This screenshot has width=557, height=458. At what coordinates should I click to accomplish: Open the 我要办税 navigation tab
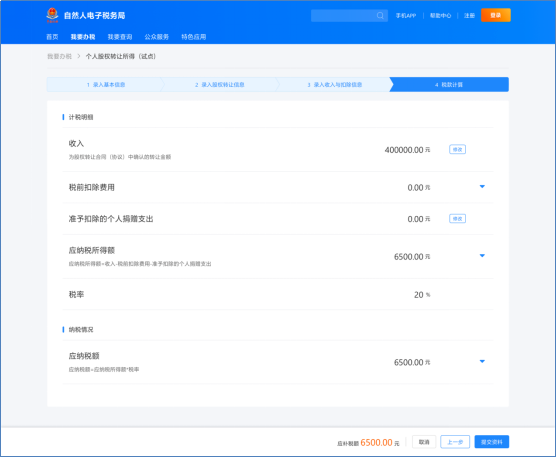[83, 37]
